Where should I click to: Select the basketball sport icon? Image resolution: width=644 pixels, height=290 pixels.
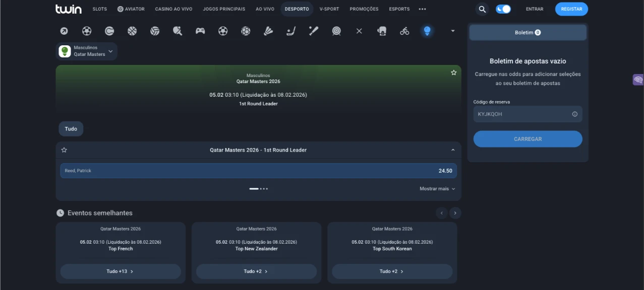click(132, 31)
